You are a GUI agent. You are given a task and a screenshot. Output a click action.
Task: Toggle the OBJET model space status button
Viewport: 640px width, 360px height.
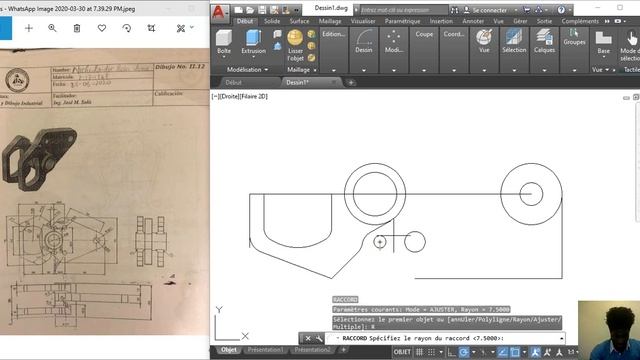tap(402, 352)
